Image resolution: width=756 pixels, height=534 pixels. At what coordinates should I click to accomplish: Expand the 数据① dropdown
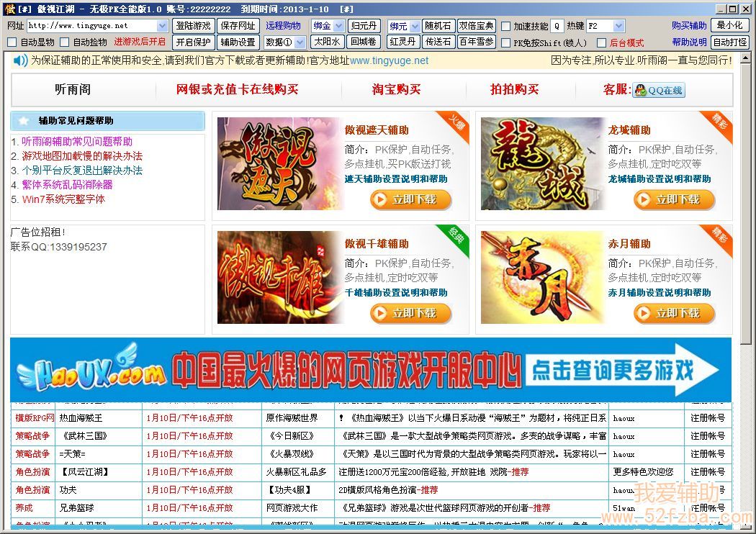point(300,42)
